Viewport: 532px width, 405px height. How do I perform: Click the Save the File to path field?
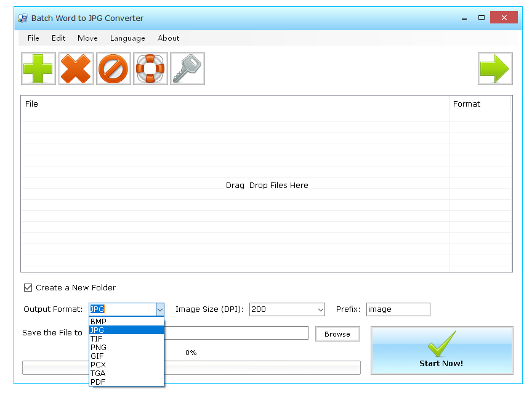236,333
